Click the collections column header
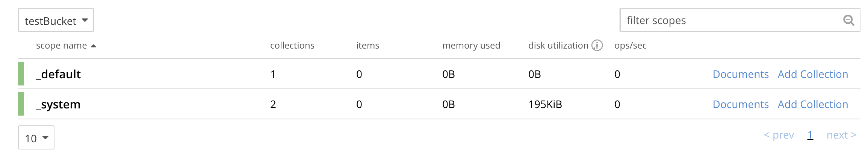Screen dimensions: 868x157 click(x=292, y=46)
